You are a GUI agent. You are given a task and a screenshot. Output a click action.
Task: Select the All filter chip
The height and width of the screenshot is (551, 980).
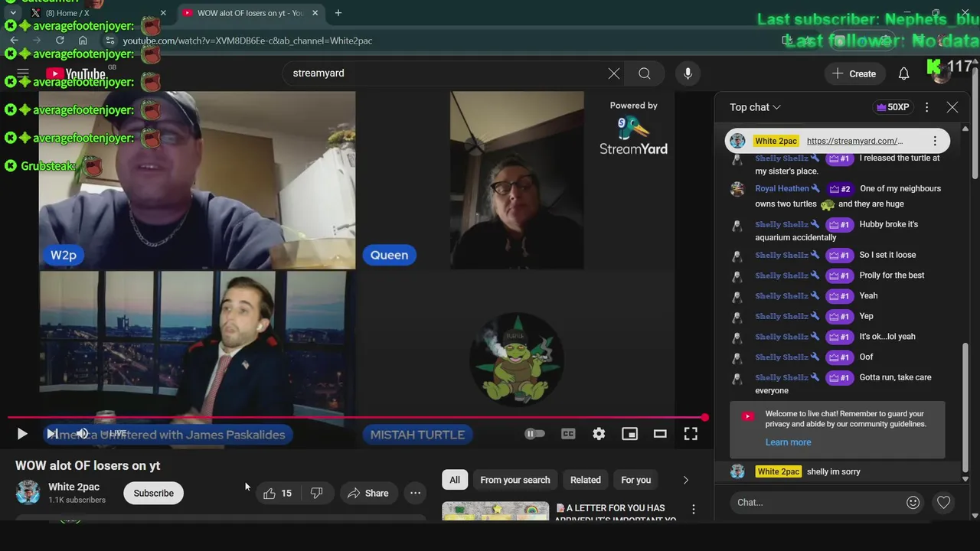[x=454, y=480]
